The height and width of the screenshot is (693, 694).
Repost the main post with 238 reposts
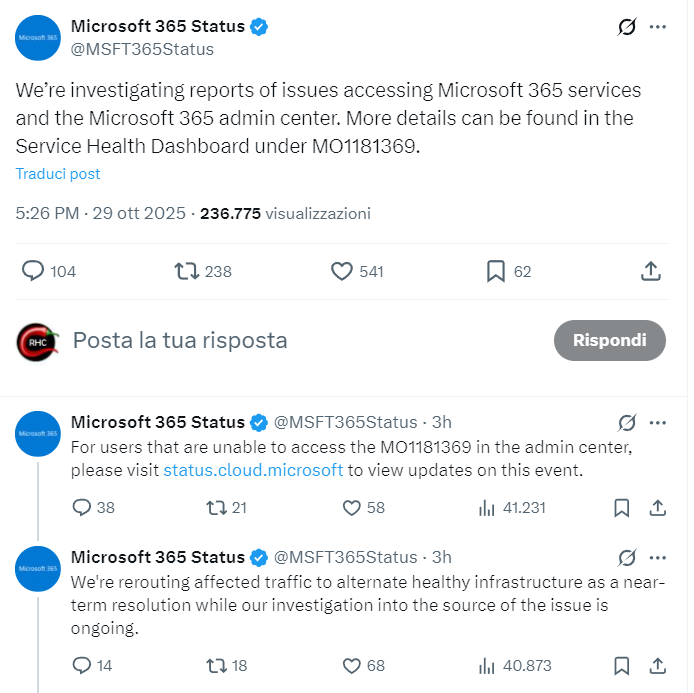click(x=187, y=271)
